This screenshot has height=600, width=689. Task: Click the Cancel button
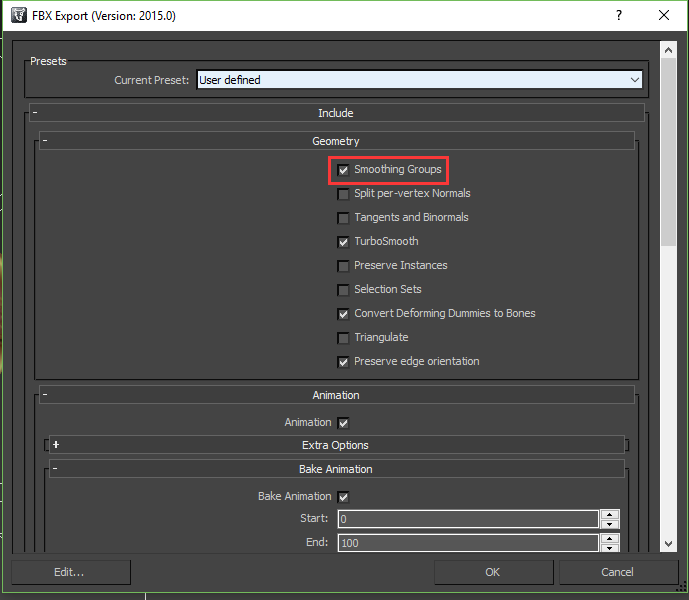click(x=618, y=572)
